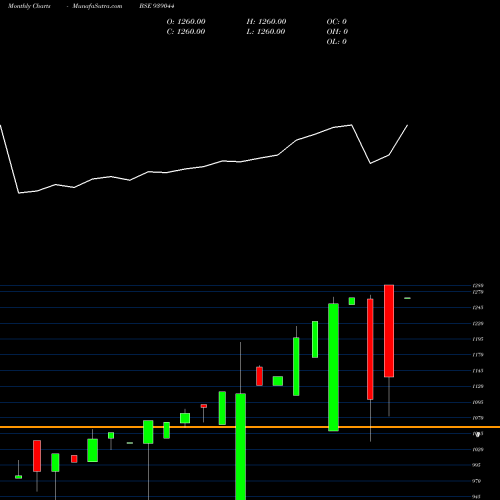The height and width of the screenshot is (500, 500).
Task: Click the MunafaSutra.com site label
Action: [97, 6]
